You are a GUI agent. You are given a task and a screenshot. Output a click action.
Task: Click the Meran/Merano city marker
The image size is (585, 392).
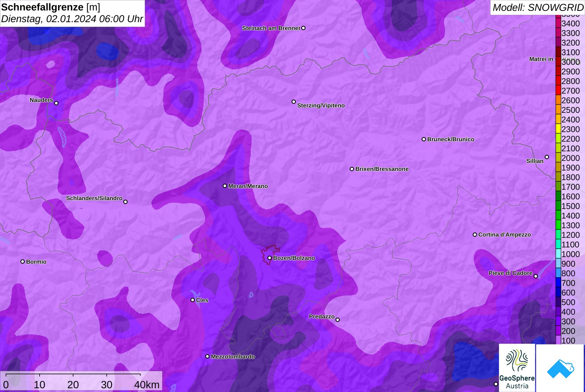click(225, 186)
